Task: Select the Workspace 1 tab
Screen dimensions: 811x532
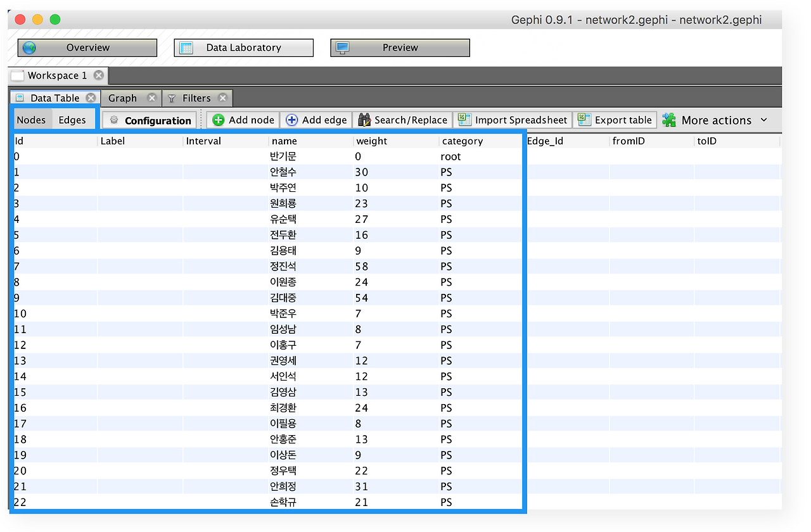Action: 57,75
